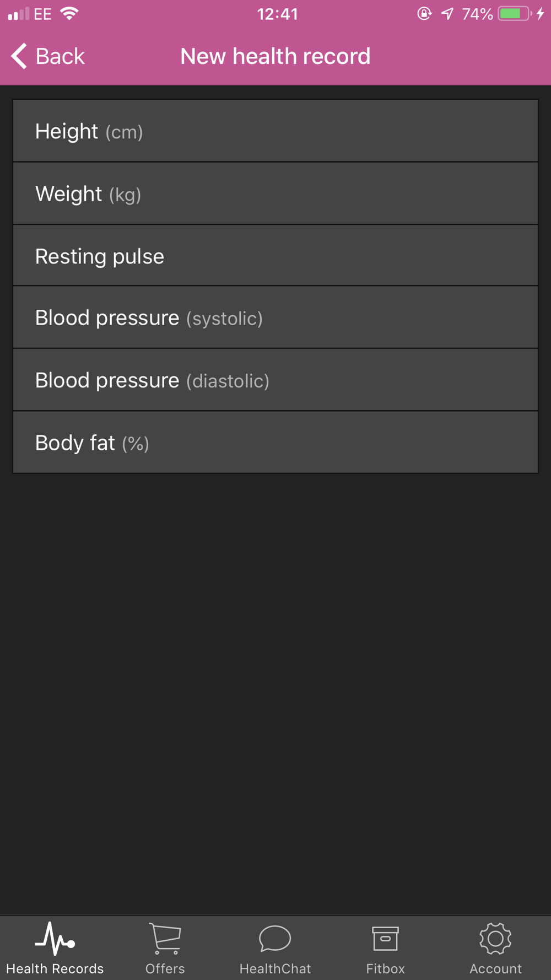This screenshot has height=980, width=551.
Task: Select the Resting pulse field
Action: coord(275,256)
